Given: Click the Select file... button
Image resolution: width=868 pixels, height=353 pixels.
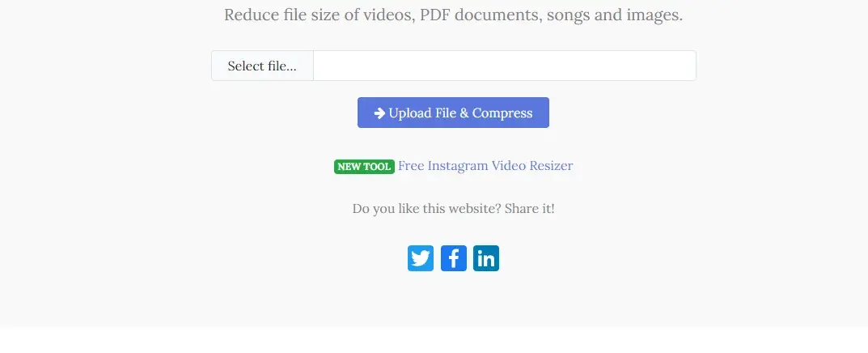Looking at the screenshot, I should pos(262,66).
